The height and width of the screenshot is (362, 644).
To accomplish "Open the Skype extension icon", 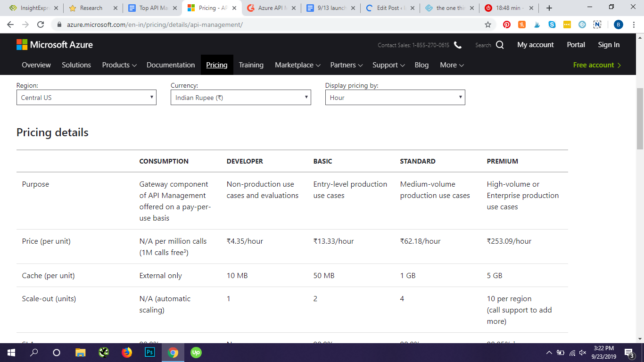I will click(552, 25).
